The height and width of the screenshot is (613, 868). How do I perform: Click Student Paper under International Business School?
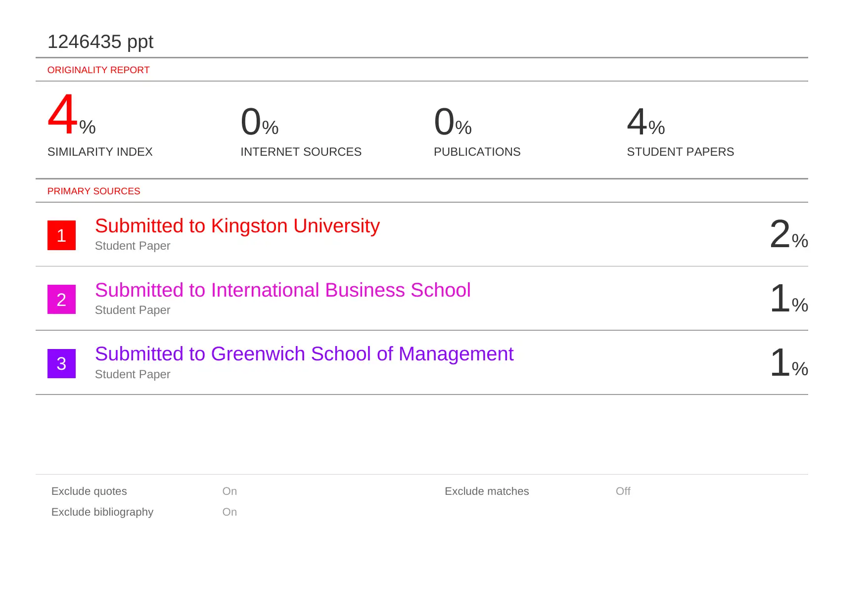[x=133, y=310]
